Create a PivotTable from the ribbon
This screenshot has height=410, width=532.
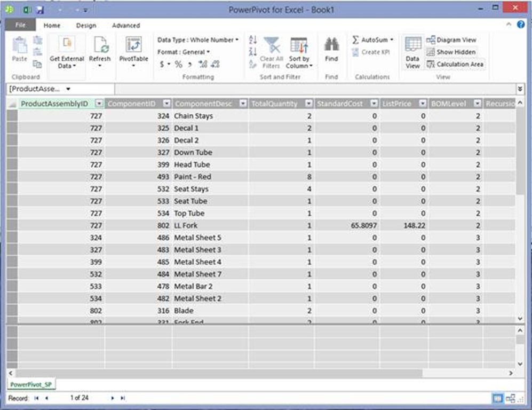(x=134, y=52)
